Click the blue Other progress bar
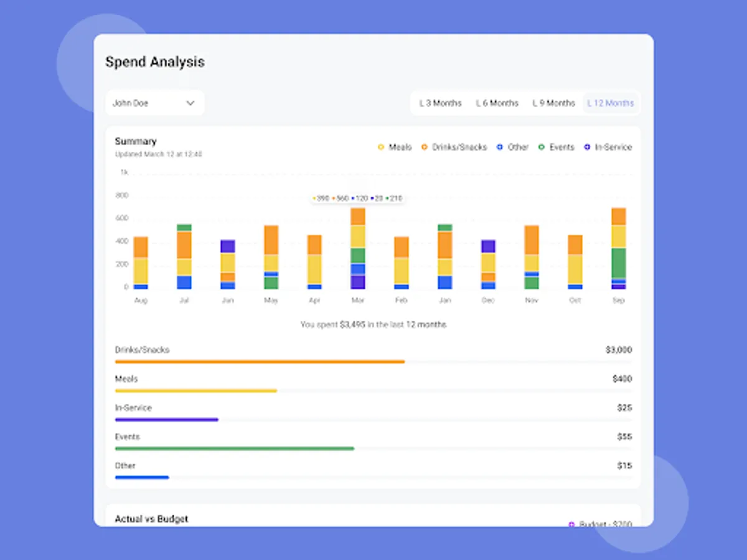This screenshot has height=560, width=747. click(142, 477)
